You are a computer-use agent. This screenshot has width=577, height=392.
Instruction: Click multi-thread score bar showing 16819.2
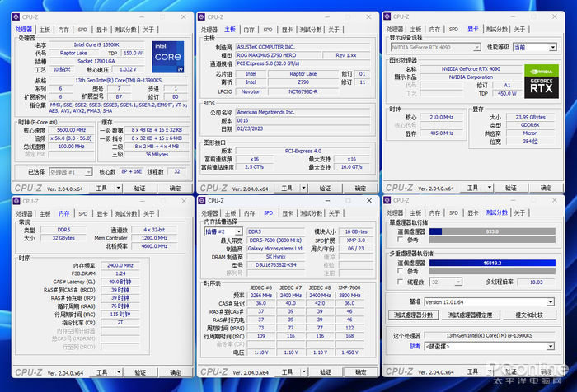pos(492,263)
